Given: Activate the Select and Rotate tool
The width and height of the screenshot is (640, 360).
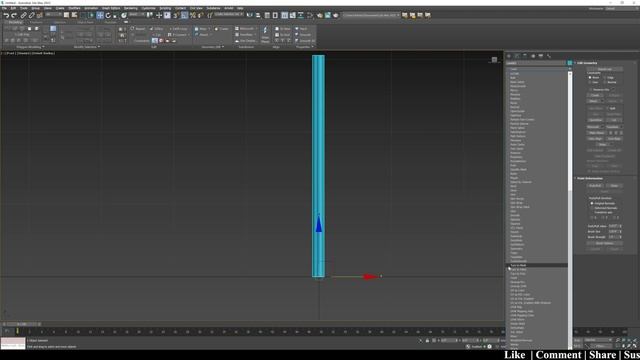Looking at the screenshot, I should (108, 16).
